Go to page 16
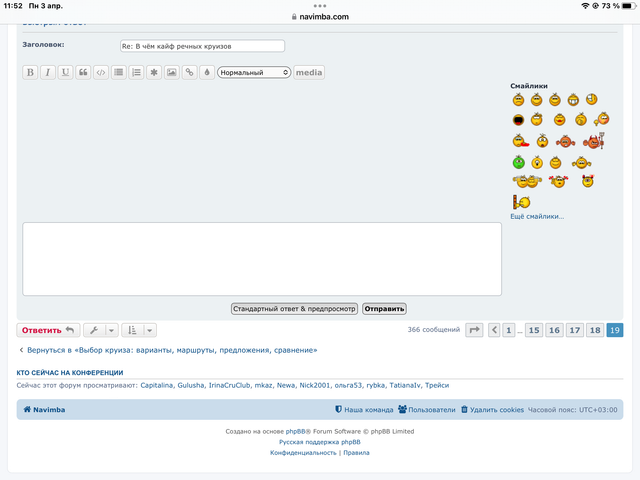This screenshot has height=480, width=640. pyautogui.click(x=554, y=330)
